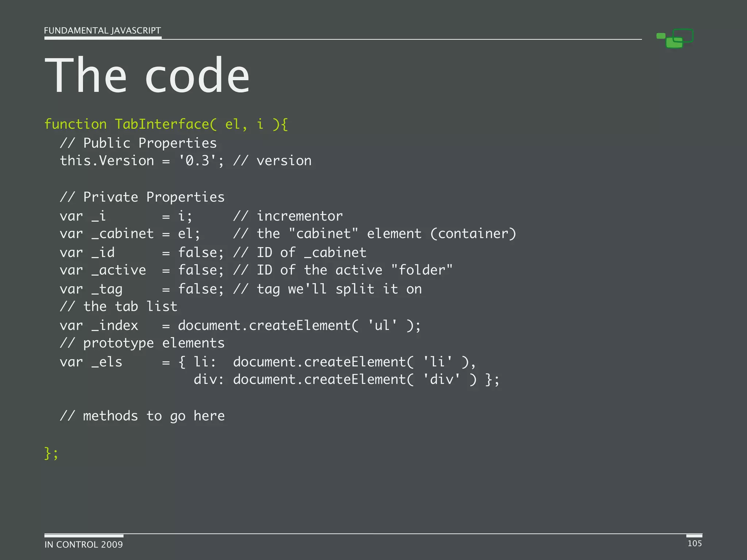The height and width of the screenshot is (560, 747).
Task: Click the '// the tab list' comment
Action: coord(119,307)
